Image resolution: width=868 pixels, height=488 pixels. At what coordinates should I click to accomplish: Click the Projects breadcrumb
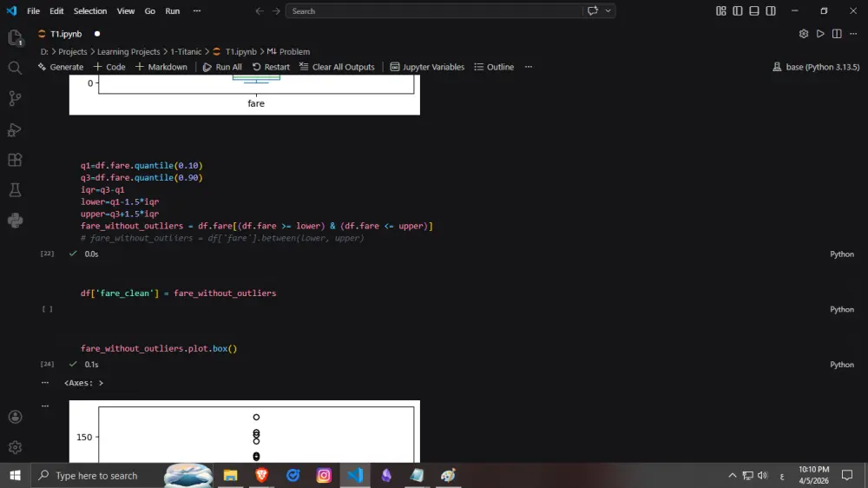click(73, 51)
